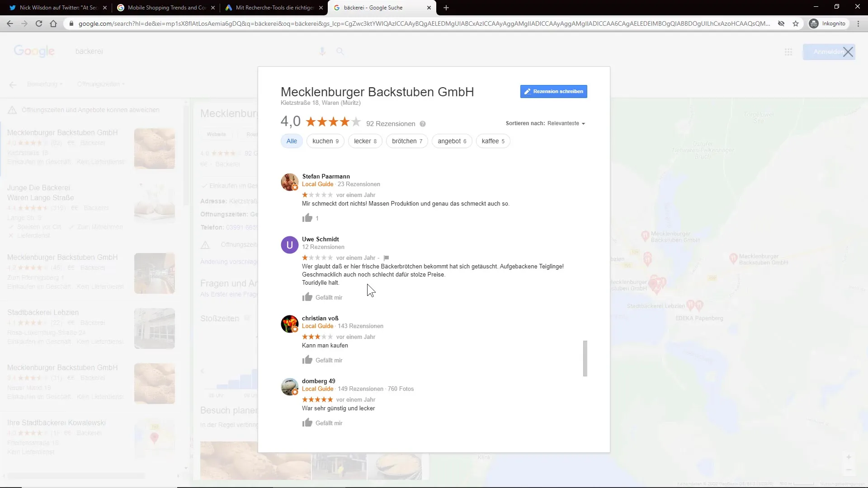Like Stefan Paarmann's review with thumbs-up
The image size is (868, 488).
[307, 218]
